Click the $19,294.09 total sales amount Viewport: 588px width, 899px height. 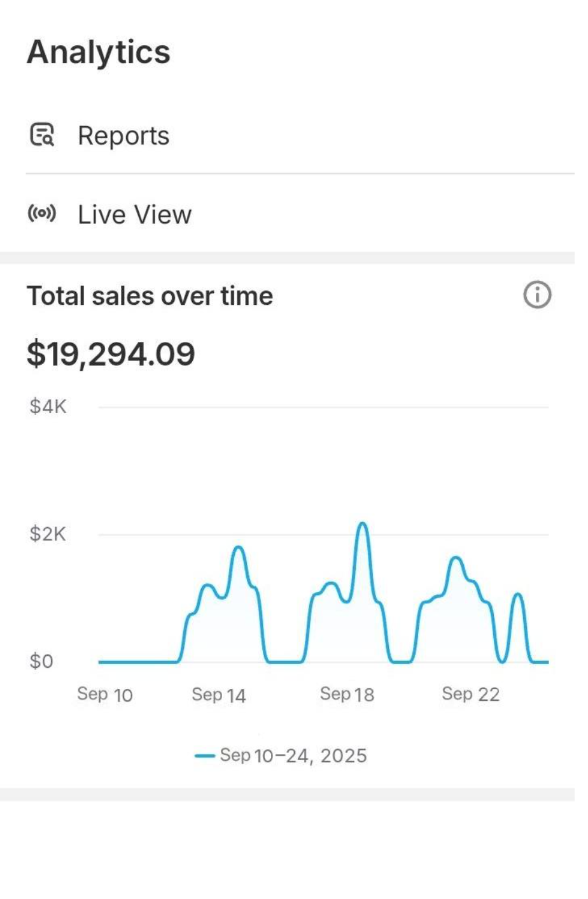pos(111,354)
